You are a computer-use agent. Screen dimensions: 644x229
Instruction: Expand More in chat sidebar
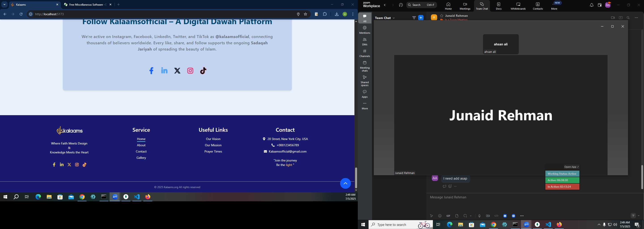tap(365, 106)
